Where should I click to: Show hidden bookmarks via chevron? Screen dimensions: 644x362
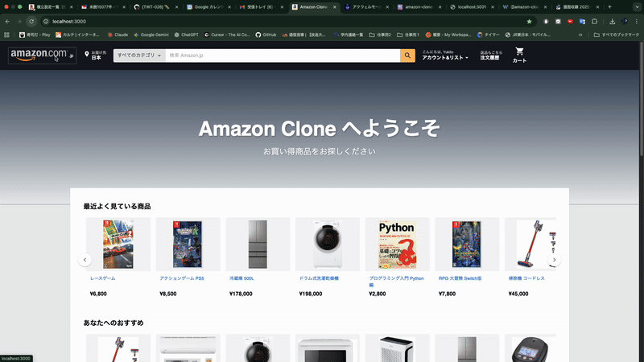tap(580, 35)
